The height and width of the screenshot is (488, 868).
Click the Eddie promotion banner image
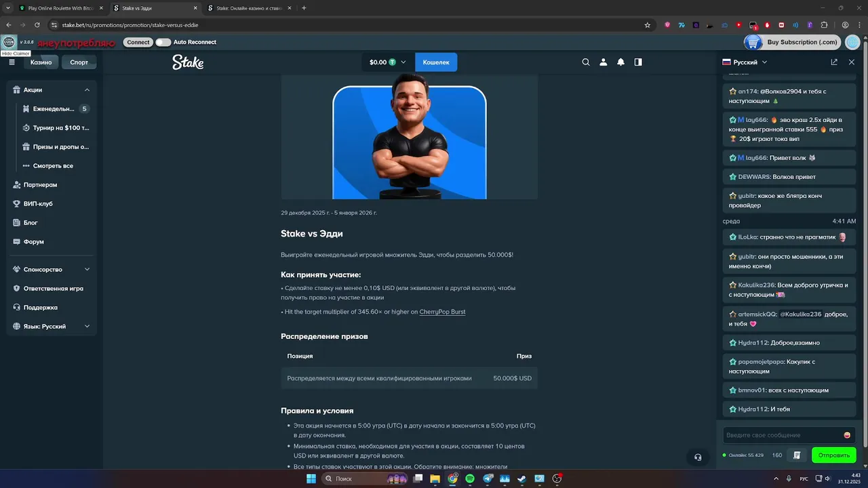[410, 137]
